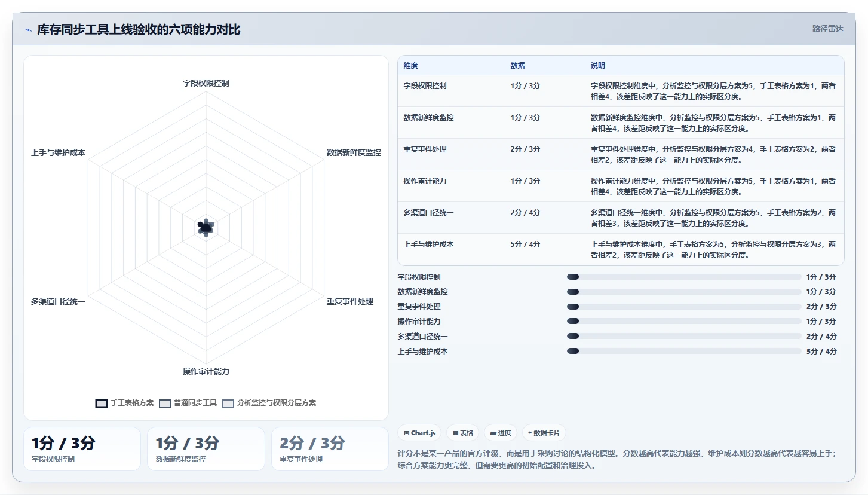Toggle the 普通同步工具 legend swatch
The width and height of the screenshot is (868, 495).
[x=165, y=403]
